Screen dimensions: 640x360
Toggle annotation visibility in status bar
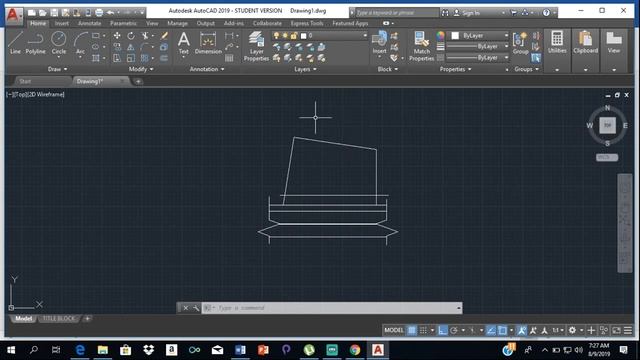(522, 330)
